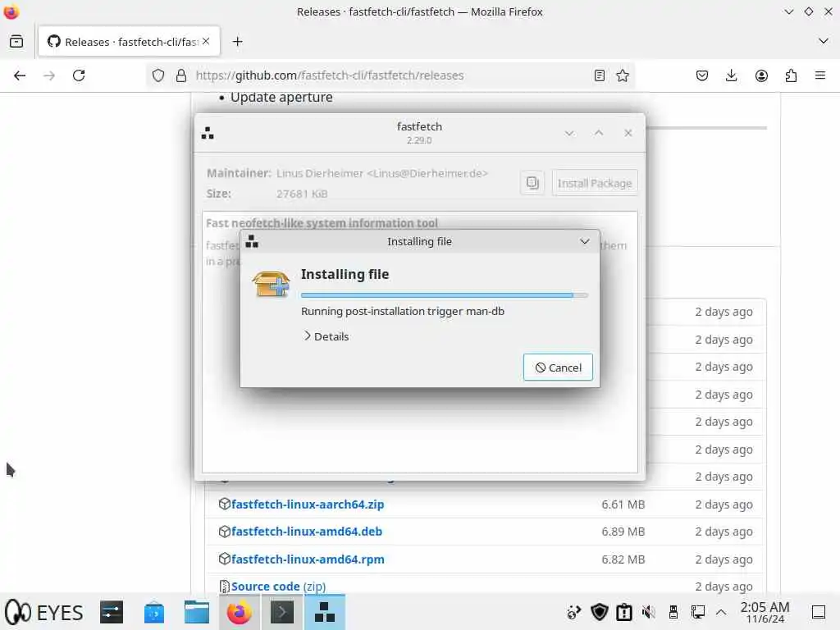Click the 6.61 MB size text
The width and height of the screenshot is (840, 630).
[x=623, y=504]
